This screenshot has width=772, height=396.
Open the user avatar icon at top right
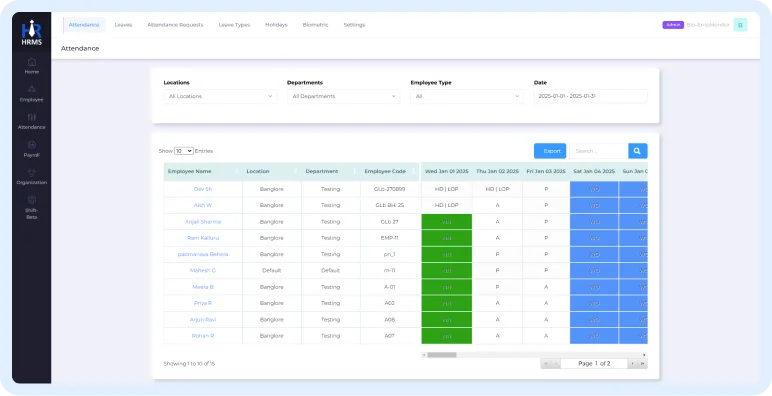740,25
